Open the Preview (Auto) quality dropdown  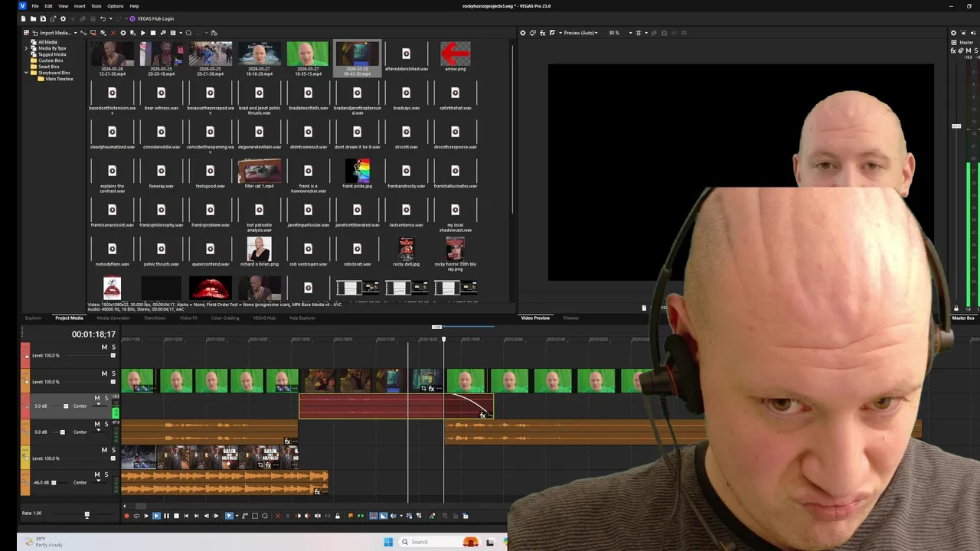click(580, 33)
